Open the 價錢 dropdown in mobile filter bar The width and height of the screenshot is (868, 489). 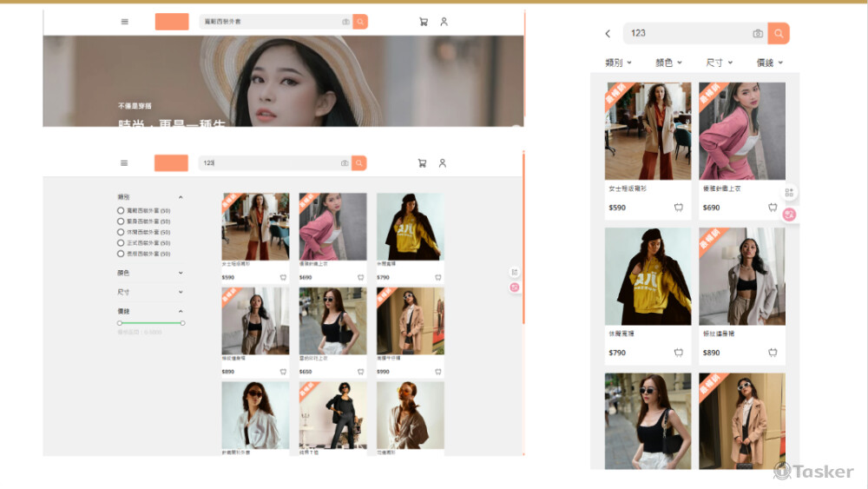pyautogui.click(x=769, y=63)
